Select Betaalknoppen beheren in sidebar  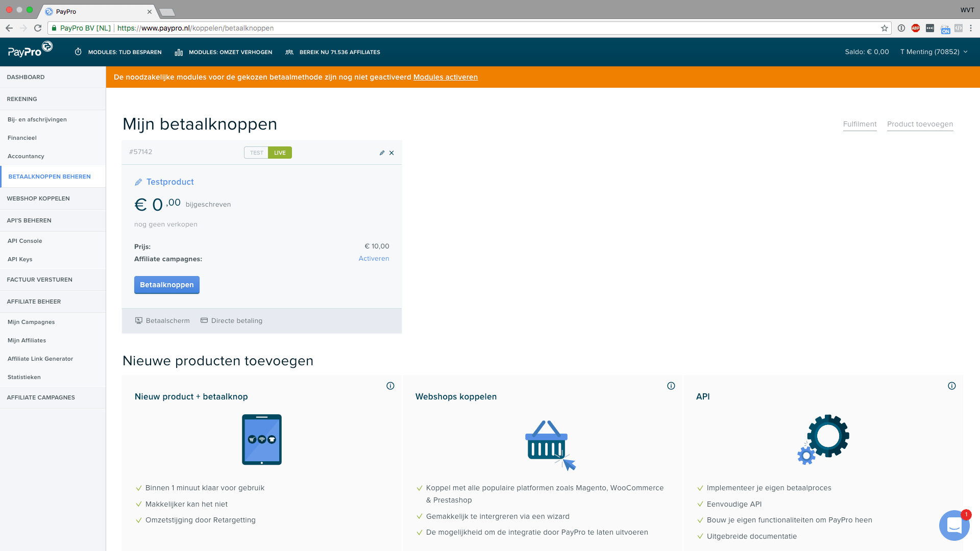click(53, 177)
